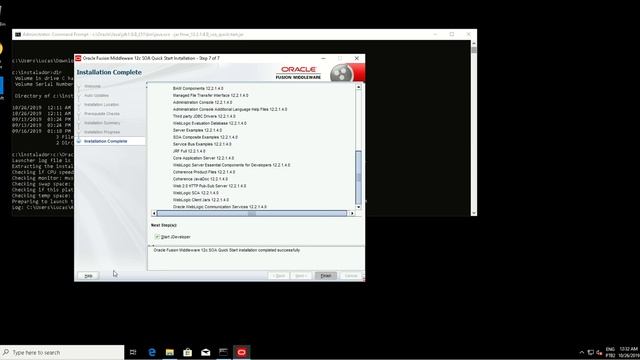Click the installation completed successfully message

click(x=227, y=250)
